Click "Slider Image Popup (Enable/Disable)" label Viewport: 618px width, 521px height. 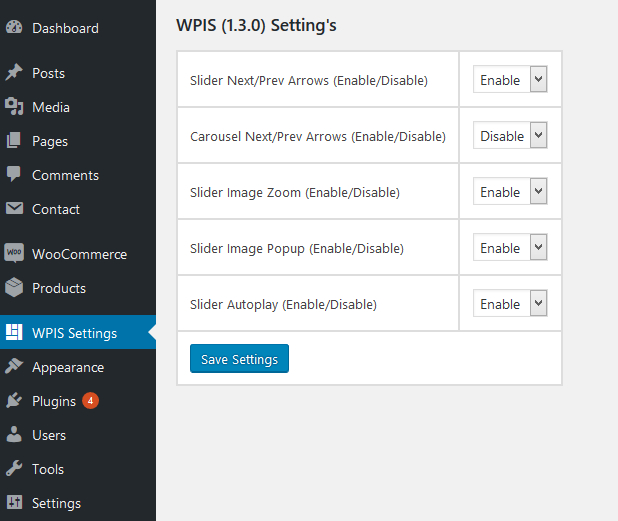(x=297, y=249)
